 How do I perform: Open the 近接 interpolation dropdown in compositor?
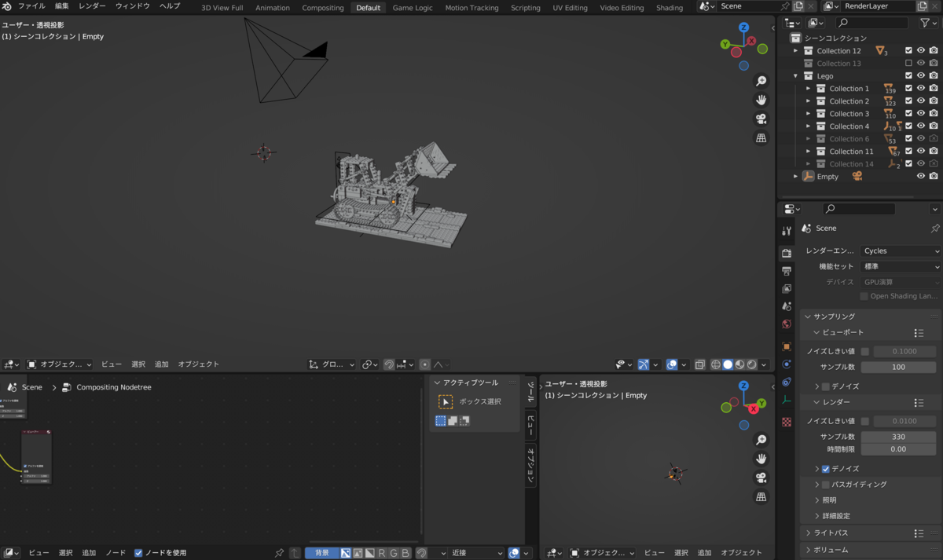tap(478, 553)
